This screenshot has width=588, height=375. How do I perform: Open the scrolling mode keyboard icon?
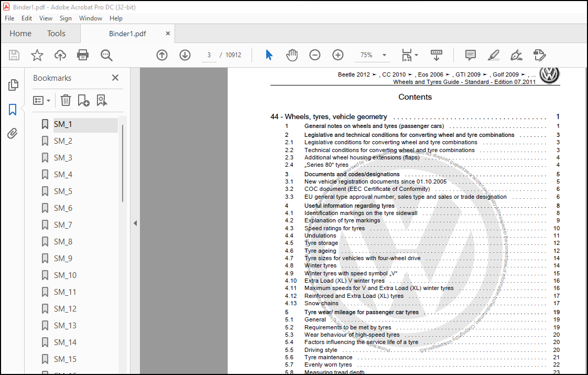pyautogui.click(x=436, y=55)
